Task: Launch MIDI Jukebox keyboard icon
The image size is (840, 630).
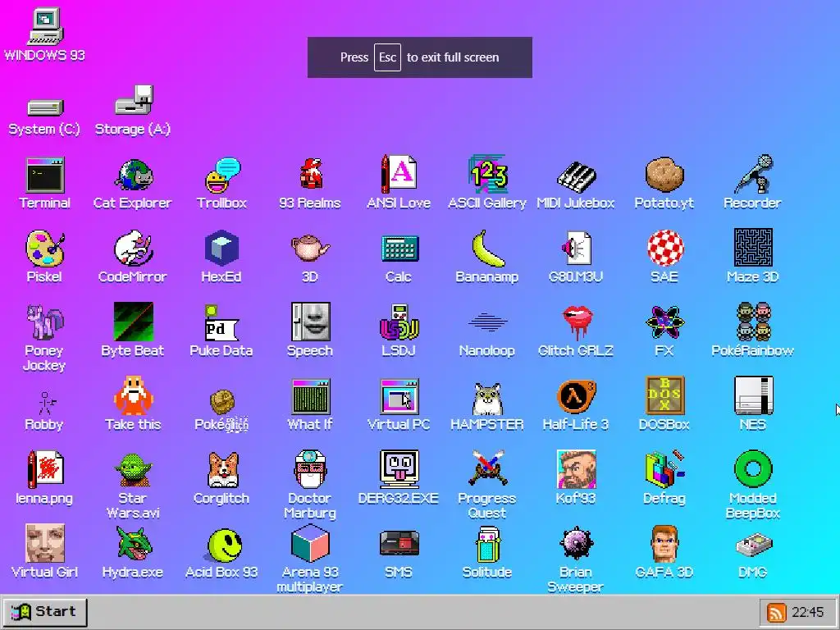Action: pyautogui.click(x=576, y=176)
